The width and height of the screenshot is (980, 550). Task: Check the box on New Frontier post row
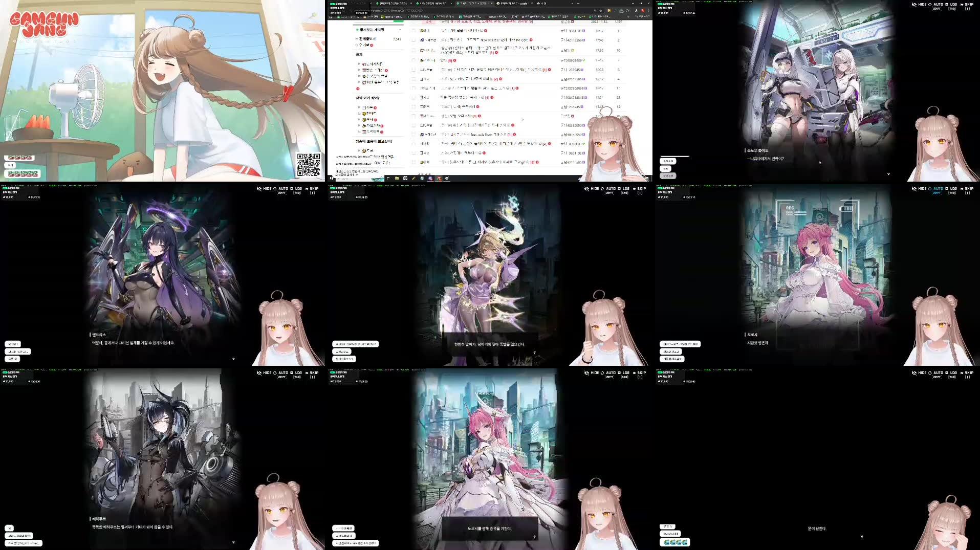coord(413,40)
